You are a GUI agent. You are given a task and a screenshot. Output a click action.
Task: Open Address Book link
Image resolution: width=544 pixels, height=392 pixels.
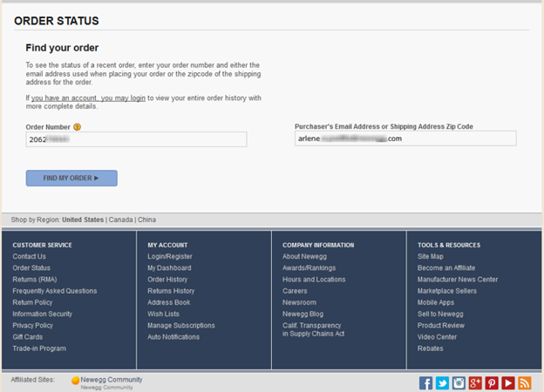tap(169, 302)
